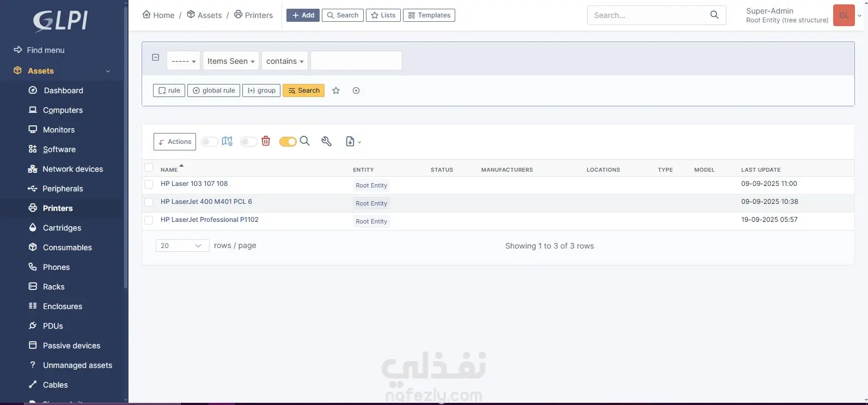
Task: Click the Network devices icon in the sidebar
Action: coord(33,169)
